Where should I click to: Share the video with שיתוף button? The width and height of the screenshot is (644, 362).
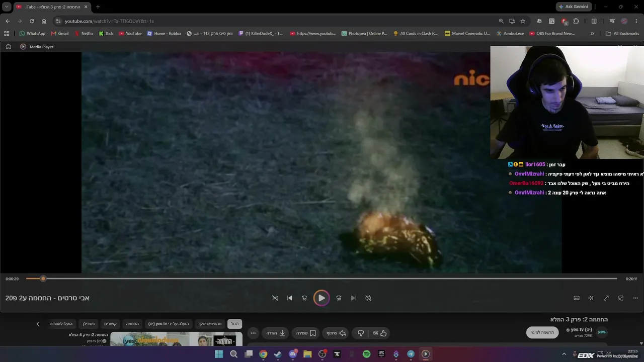(x=337, y=333)
